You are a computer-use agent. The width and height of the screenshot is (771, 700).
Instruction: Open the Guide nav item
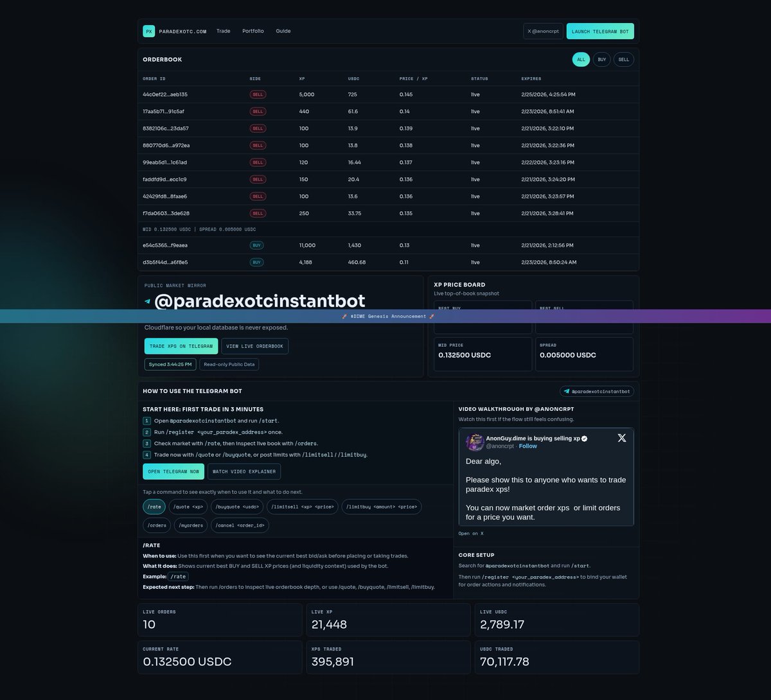283,31
